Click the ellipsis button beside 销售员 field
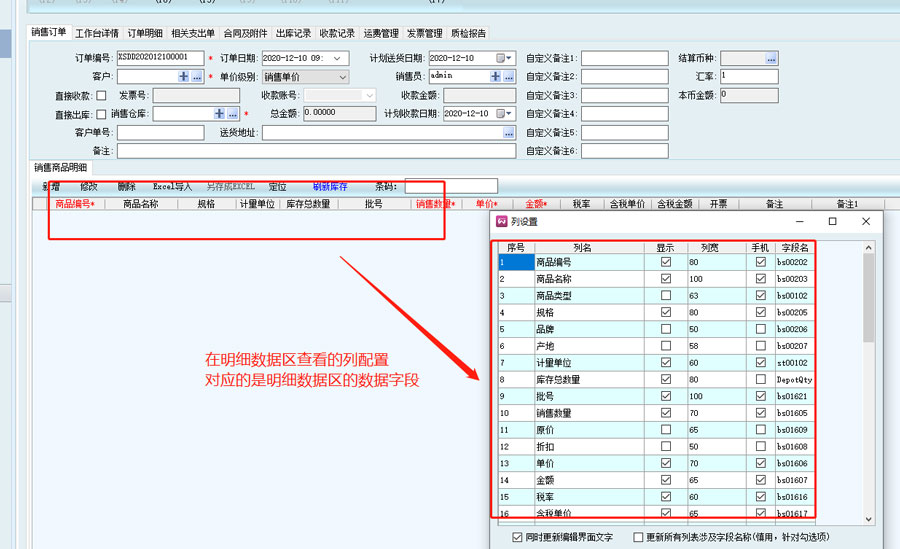 point(509,77)
